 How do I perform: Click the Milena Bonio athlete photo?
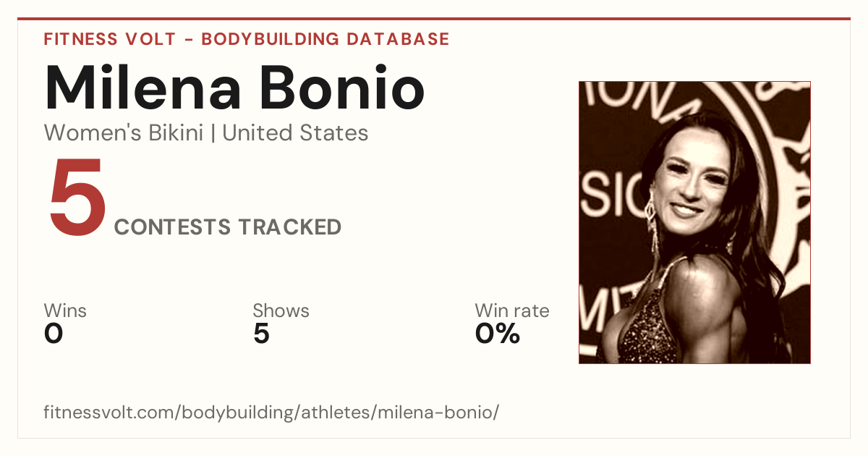click(694, 222)
